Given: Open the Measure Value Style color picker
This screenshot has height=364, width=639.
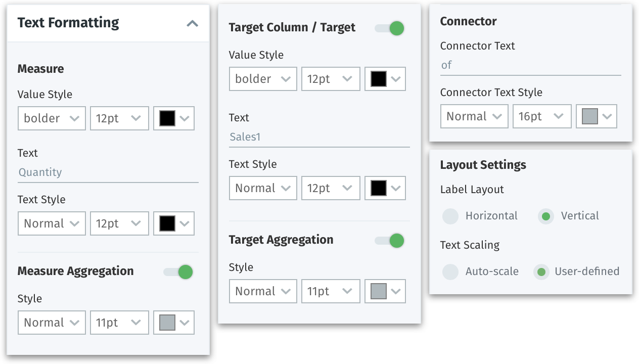Looking at the screenshot, I should (173, 118).
